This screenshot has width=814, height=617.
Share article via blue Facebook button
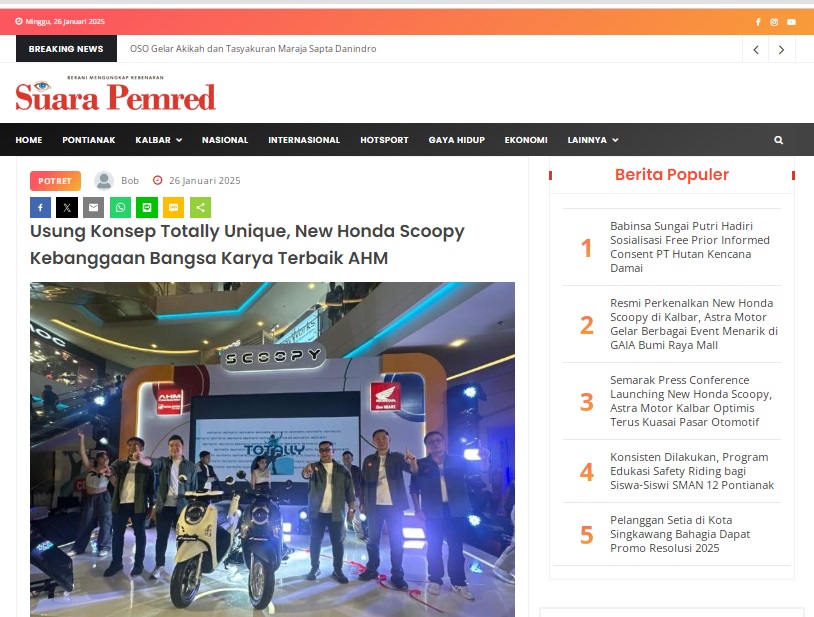point(40,208)
